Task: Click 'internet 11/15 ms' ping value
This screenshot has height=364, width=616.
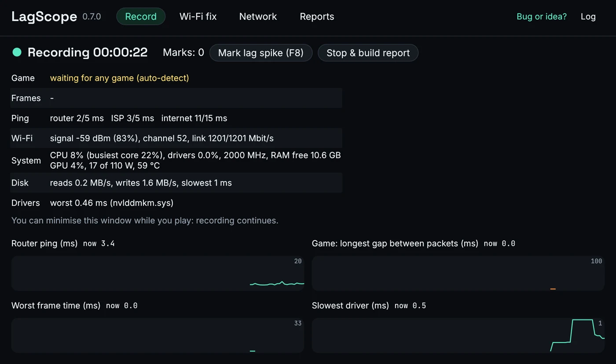Action: pos(194,118)
